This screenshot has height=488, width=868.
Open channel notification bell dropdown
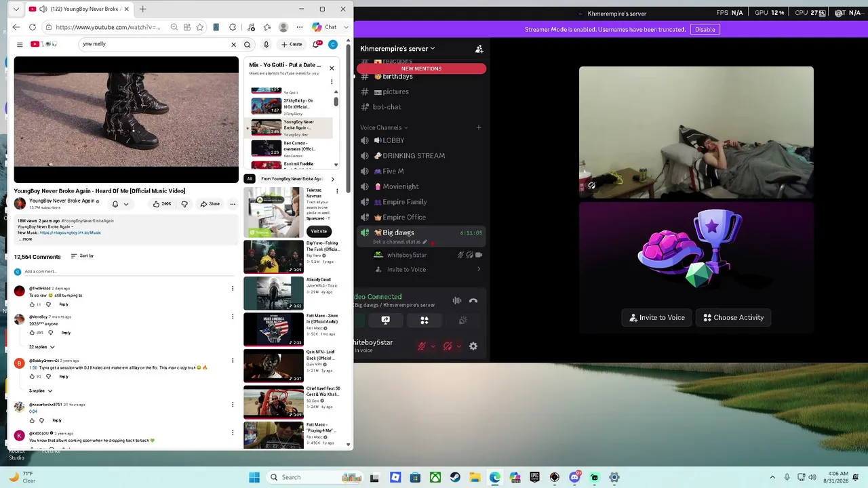120,204
